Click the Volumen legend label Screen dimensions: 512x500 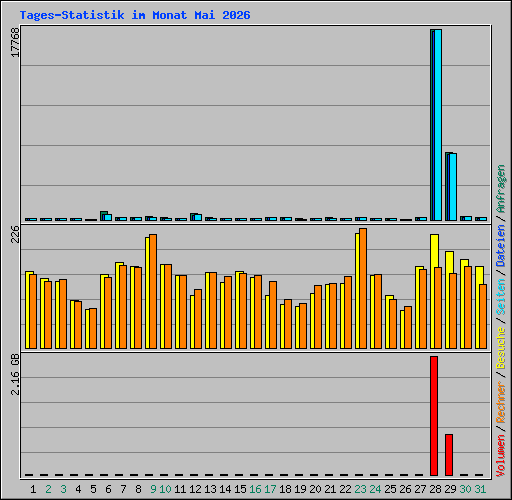(x=501, y=456)
